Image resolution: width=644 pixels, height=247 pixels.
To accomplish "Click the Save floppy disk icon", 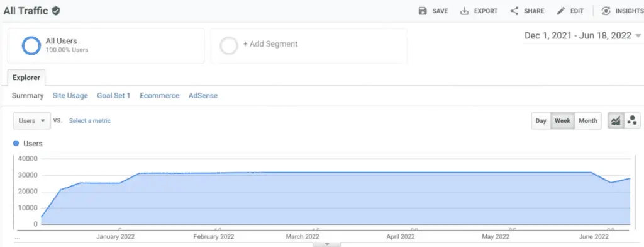I will [423, 11].
